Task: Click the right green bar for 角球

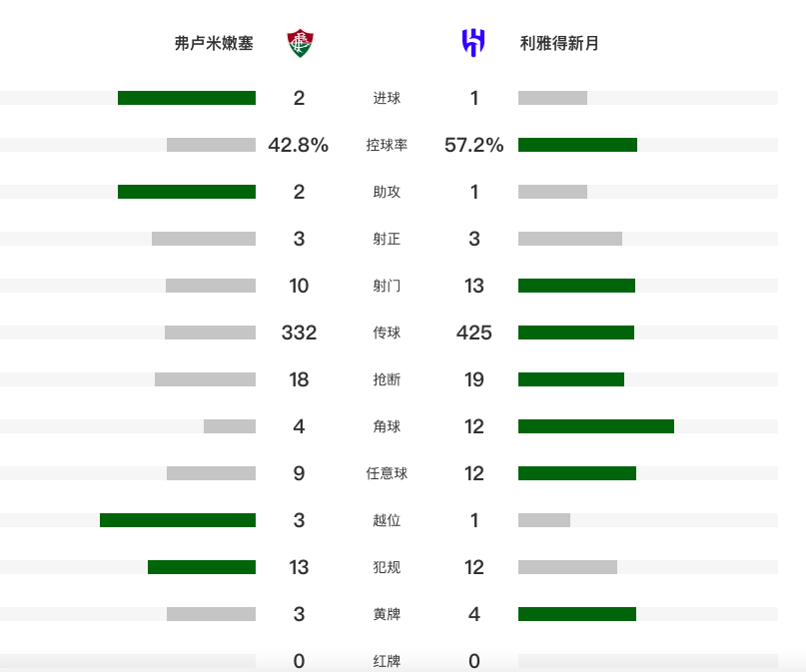Action: pyautogui.click(x=596, y=426)
